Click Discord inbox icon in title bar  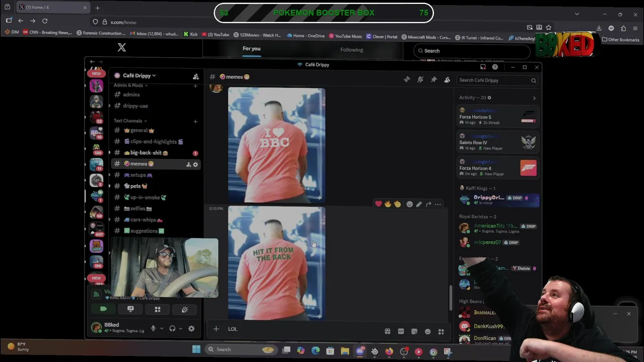(483, 67)
